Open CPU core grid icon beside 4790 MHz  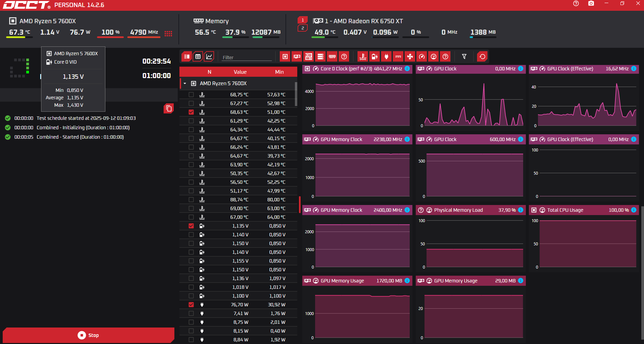[x=168, y=33]
